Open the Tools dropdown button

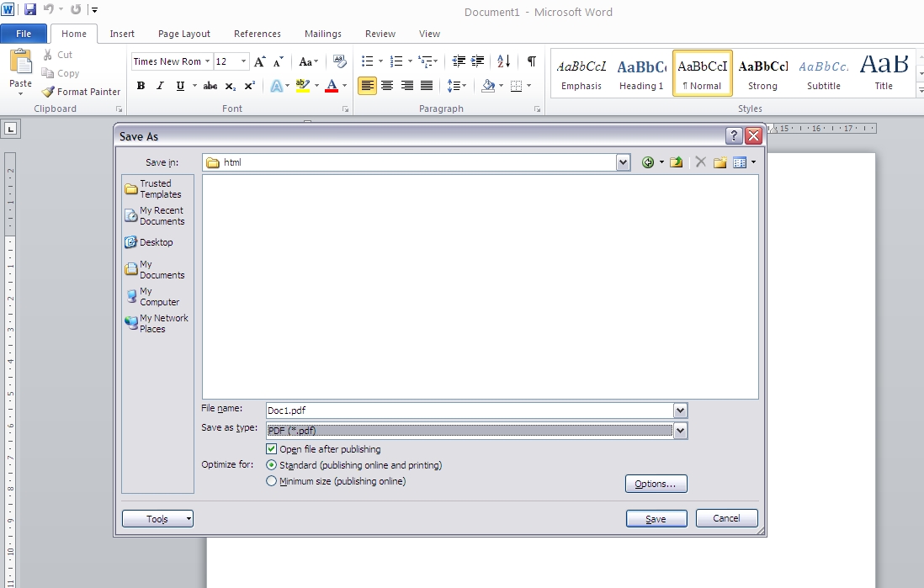[157, 518]
